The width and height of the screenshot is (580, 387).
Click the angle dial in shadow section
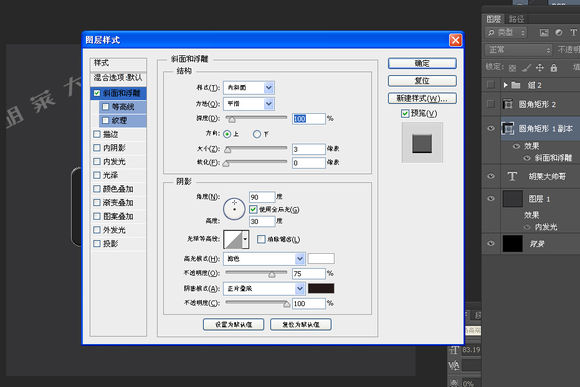click(x=234, y=209)
